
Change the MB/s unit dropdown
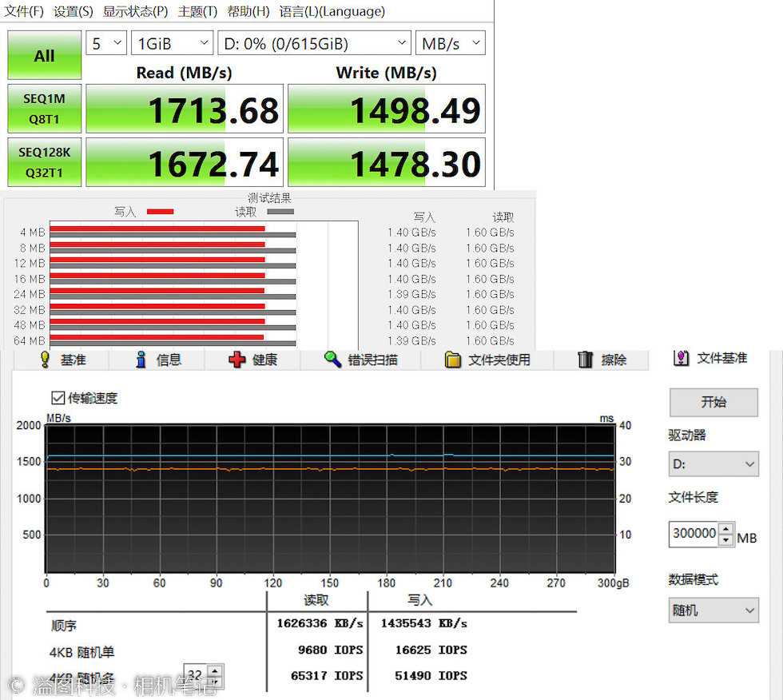pos(451,43)
